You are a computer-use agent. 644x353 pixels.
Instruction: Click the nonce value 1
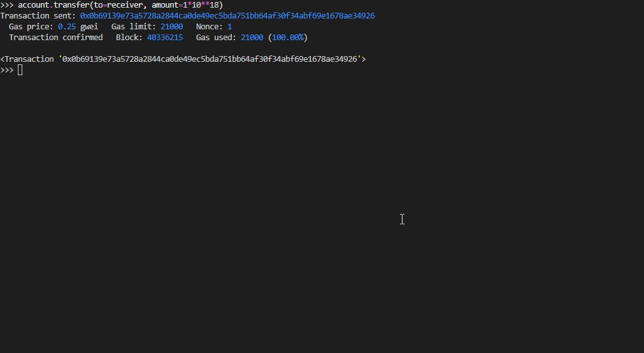(229, 26)
